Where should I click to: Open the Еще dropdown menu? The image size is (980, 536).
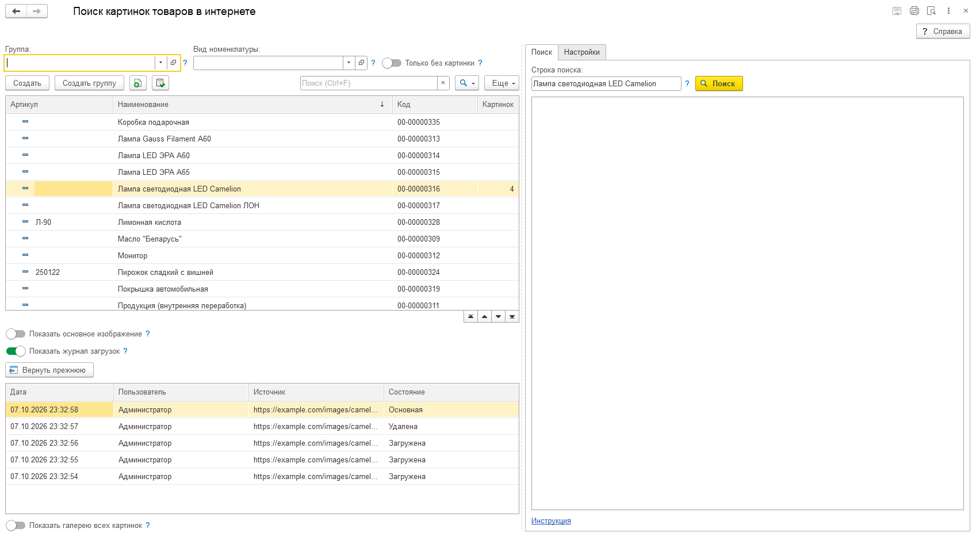click(x=502, y=83)
